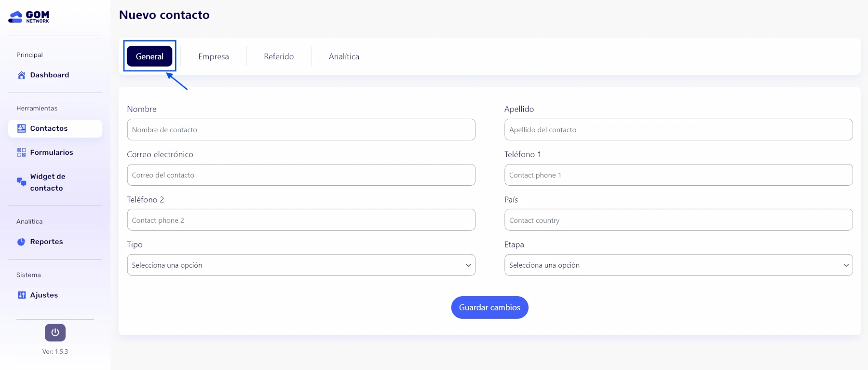Click the Nuevo contacto heading
Image resolution: width=868 pixels, height=370 pixels.
tap(164, 15)
